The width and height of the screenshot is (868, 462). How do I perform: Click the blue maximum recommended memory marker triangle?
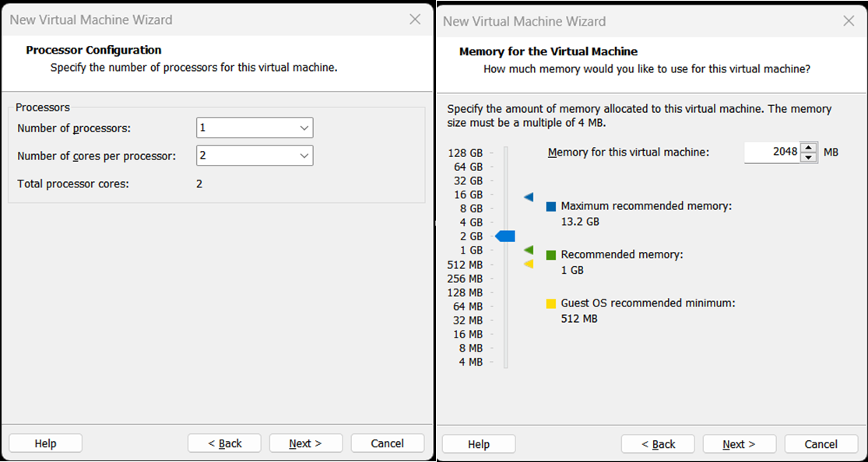[x=529, y=197]
